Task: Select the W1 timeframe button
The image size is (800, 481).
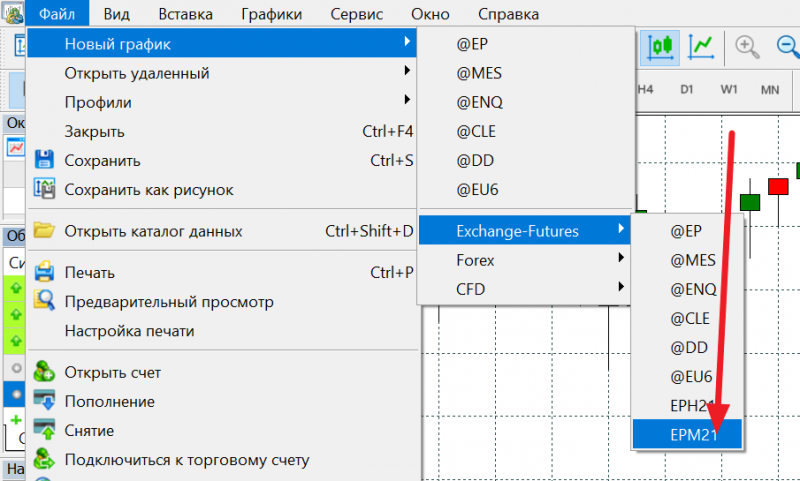Action: point(729,89)
